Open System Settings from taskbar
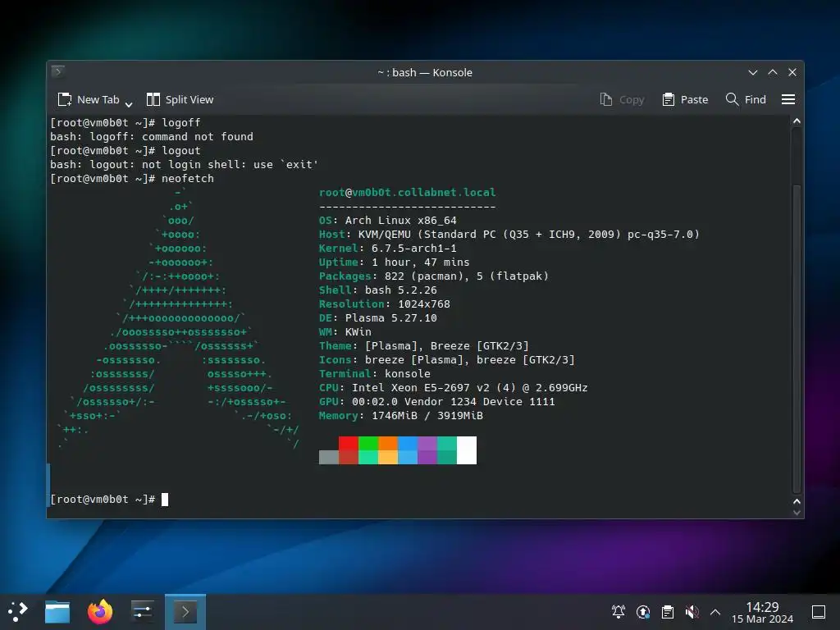 click(x=143, y=612)
